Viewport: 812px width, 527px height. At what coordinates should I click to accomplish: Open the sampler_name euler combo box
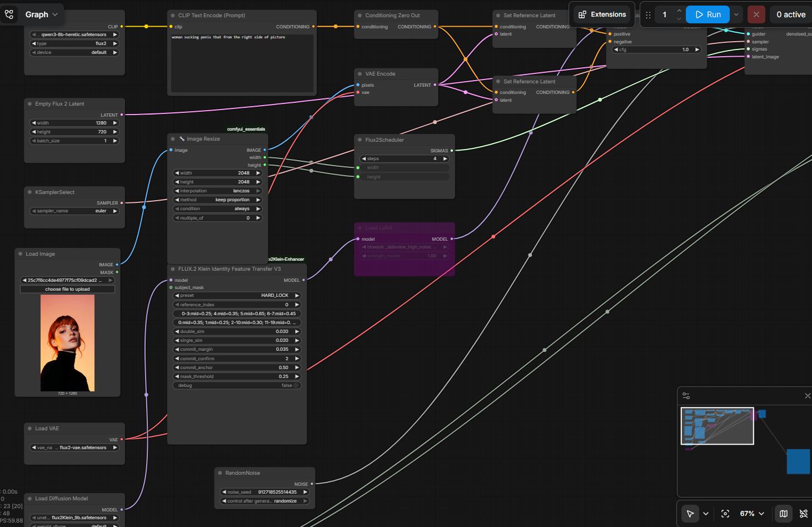click(x=74, y=211)
